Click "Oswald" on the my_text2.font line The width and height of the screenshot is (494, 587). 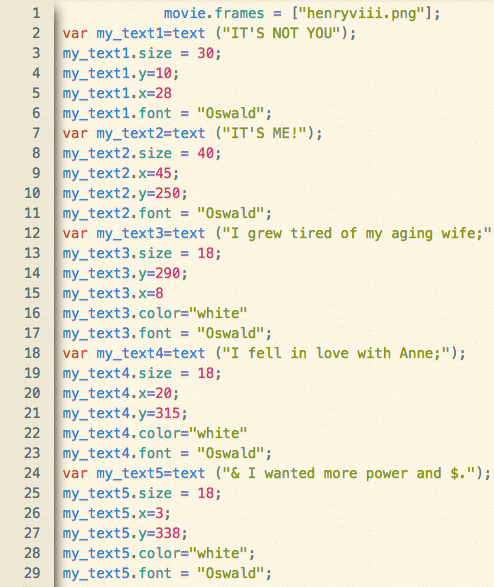pos(231,213)
